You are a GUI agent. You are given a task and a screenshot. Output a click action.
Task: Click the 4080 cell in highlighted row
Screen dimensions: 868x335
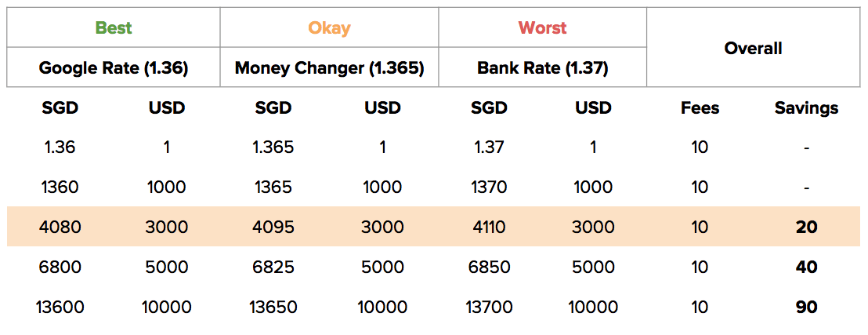(60, 227)
